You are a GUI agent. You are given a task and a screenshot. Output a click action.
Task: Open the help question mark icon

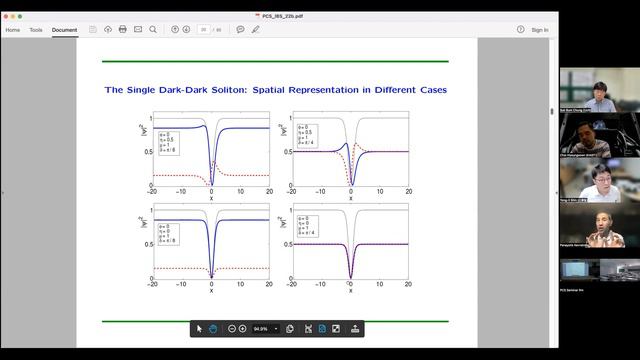point(520,29)
